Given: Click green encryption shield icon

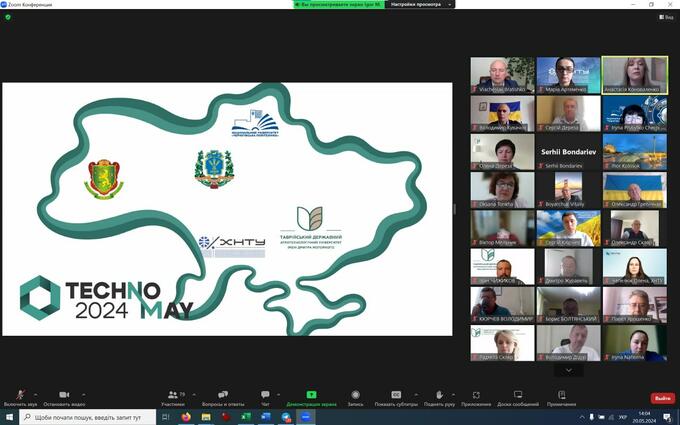Looking at the screenshot, I should [8, 17].
